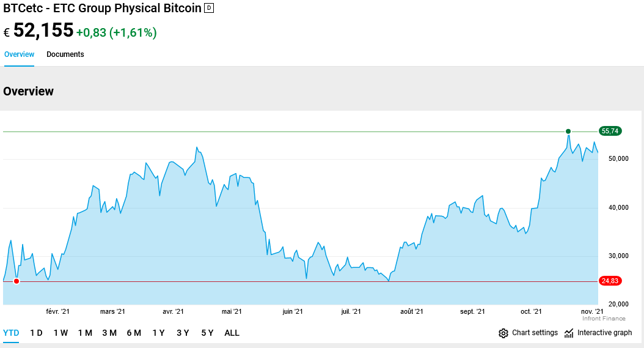Choose the 1 W time range
The image size is (644, 348).
coord(60,333)
